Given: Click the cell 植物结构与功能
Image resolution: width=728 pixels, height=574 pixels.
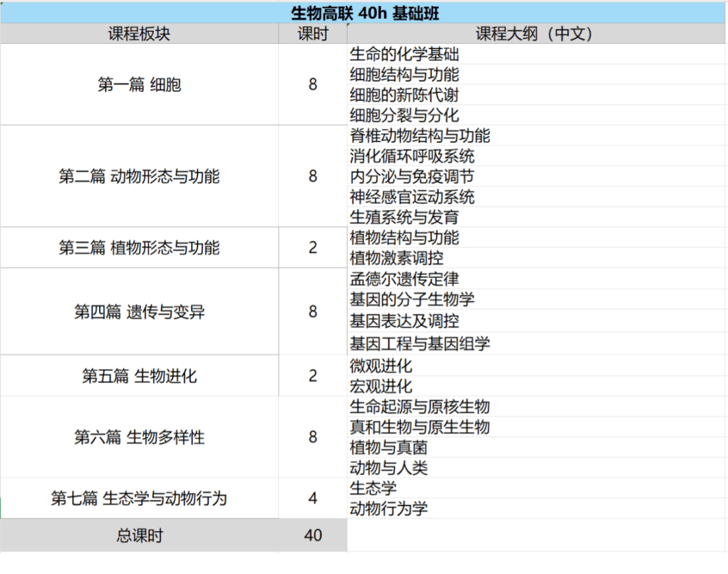Looking at the screenshot, I should click(x=536, y=237).
